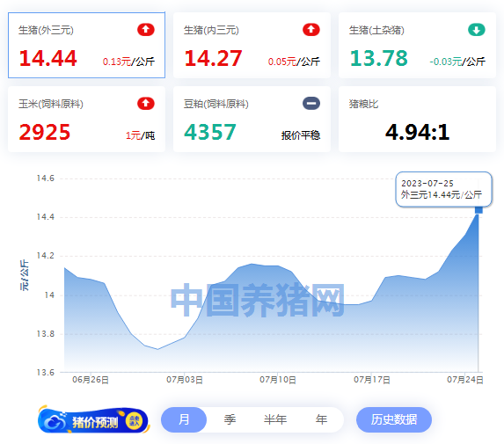
Task: Click the blue data point marker for 2023-07-25
Action: click(478, 210)
